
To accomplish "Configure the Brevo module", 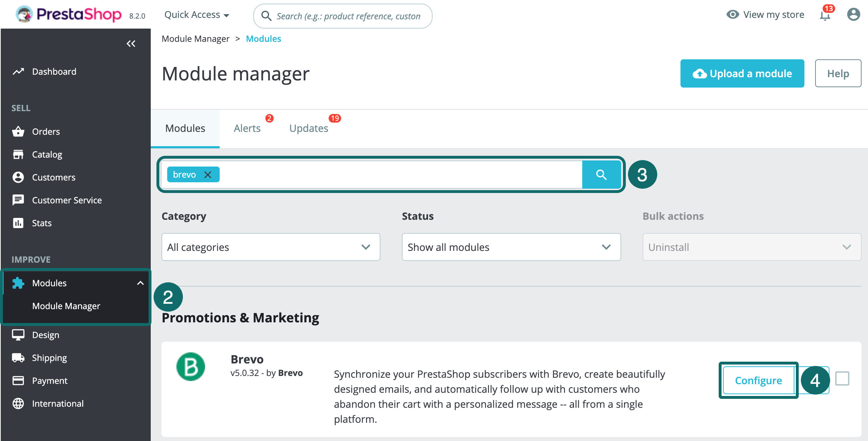I will pos(758,380).
